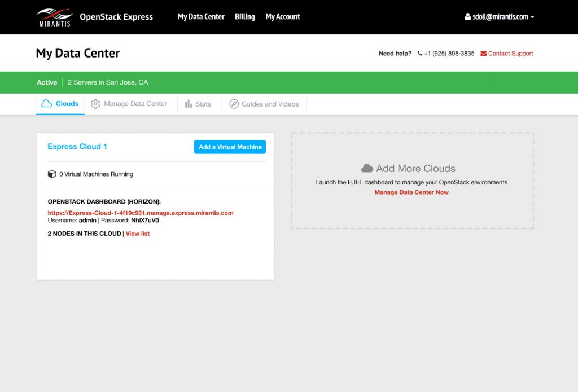Open the Stats tab
Image resolution: width=578 pixels, height=392 pixels.
tap(199, 104)
